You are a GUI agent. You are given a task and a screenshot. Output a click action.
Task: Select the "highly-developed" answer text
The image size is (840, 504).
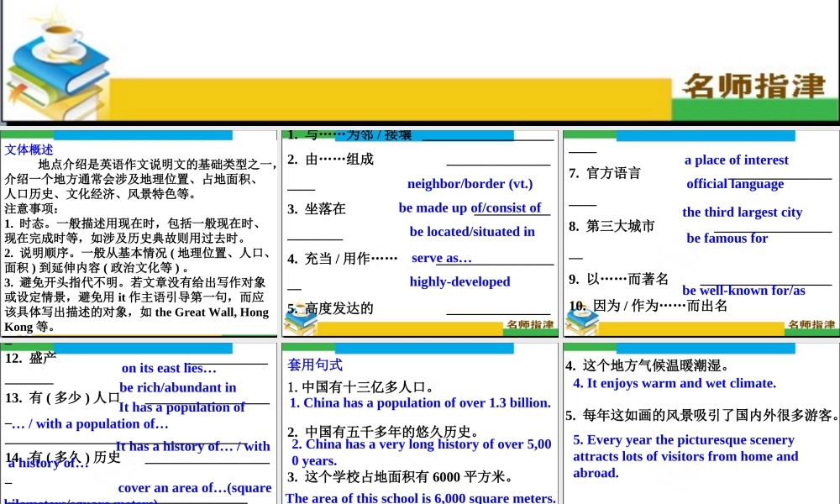[x=459, y=281]
